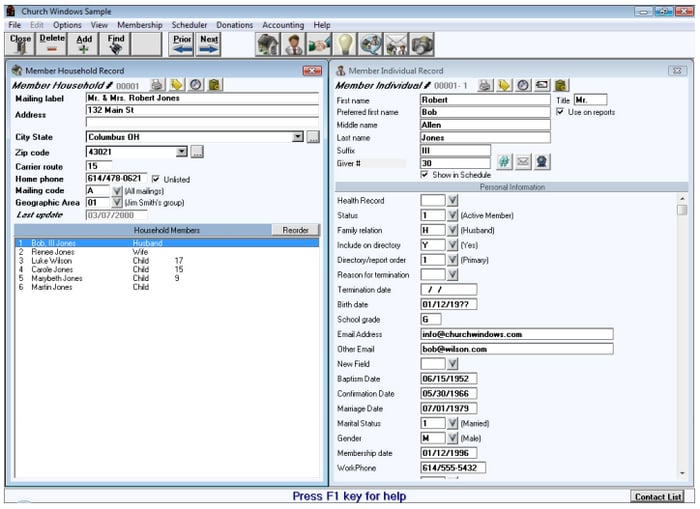Open the Family relation dropdown
Viewport: 700px width, 509px height.
(x=453, y=230)
